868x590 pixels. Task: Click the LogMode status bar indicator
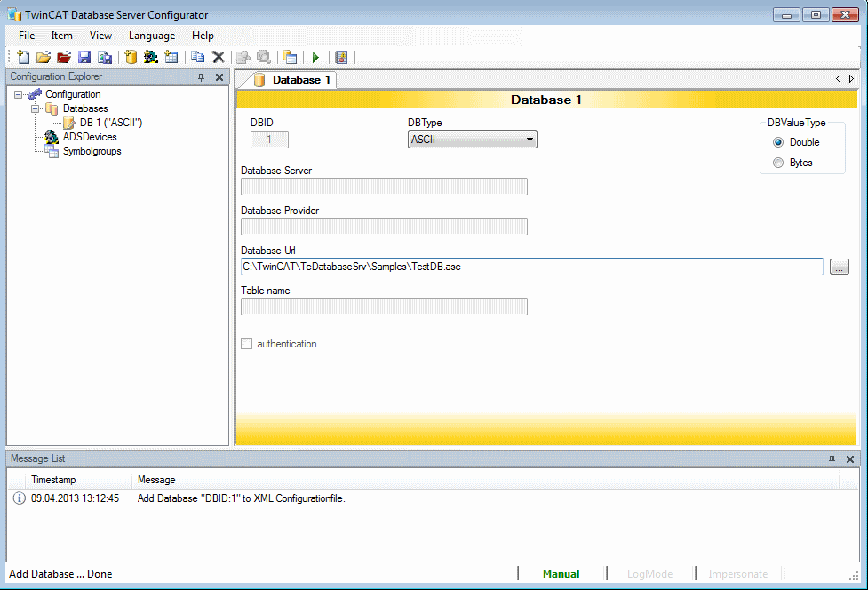pos(650,574)
